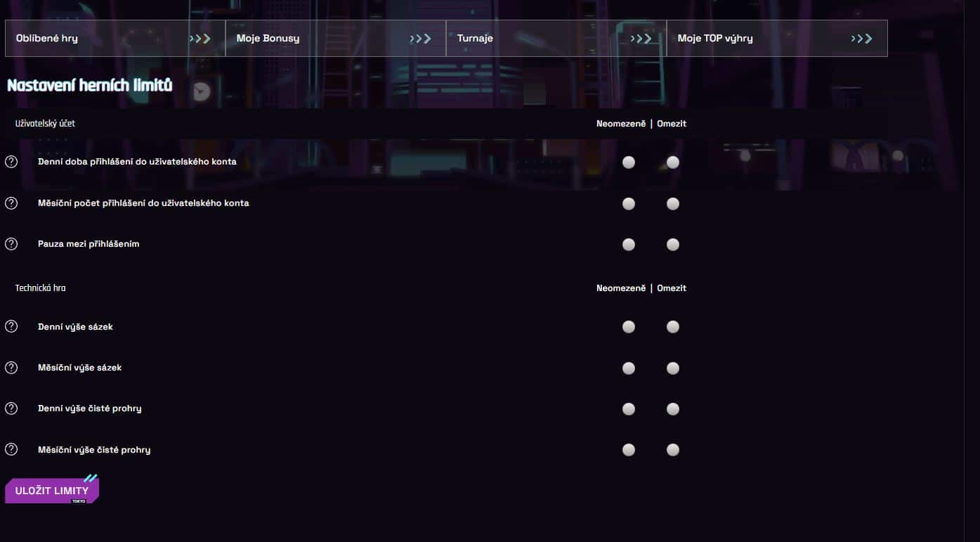Open help icon for Denní doba přihlášení
This screenshot has width=980, height=542.
(x=11, y=162)
